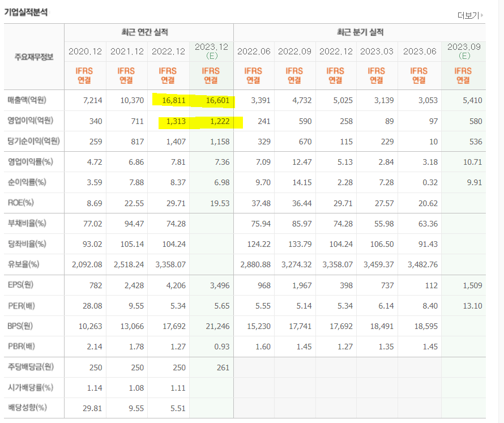The height and width of the screenshot is (423, 504).
Task: Click PER value 13.10
Action: tap(472, 306)
